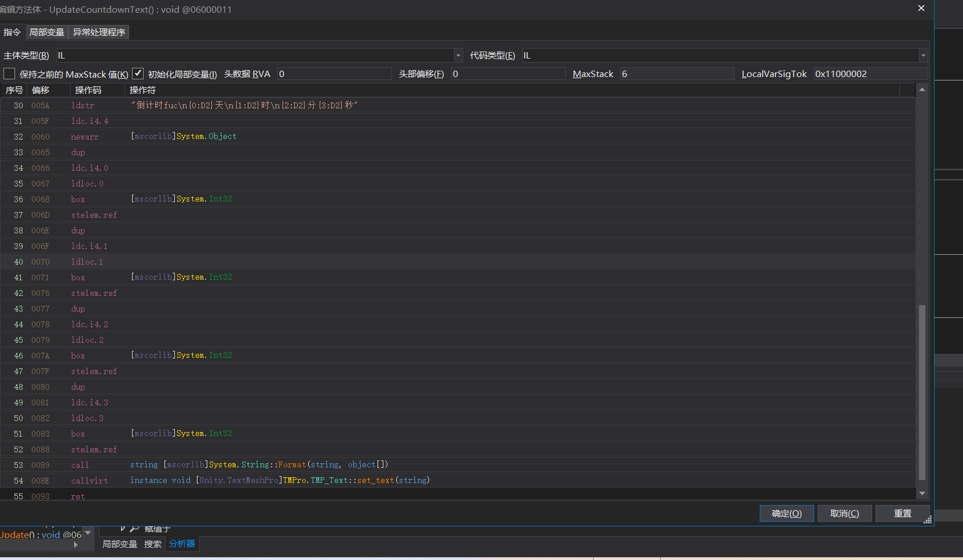963x560 pixels.
Task: Select the callvirt opcode in row 54
Action: (x=90, y=481)
